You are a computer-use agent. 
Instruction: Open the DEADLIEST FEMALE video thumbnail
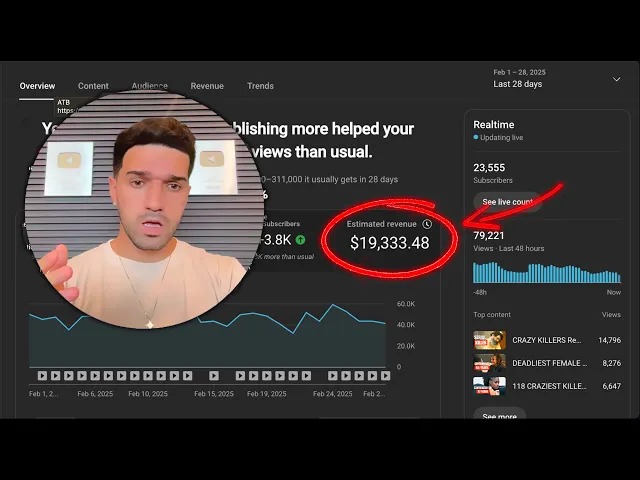coord(489,363)
